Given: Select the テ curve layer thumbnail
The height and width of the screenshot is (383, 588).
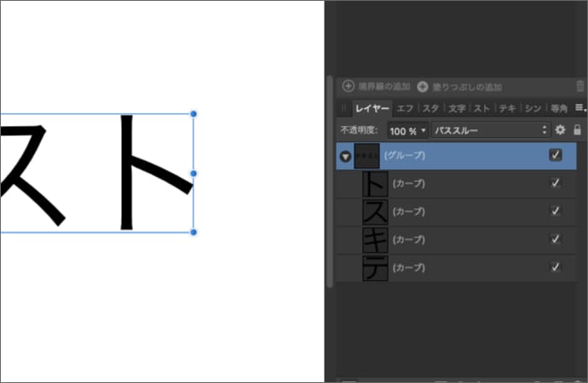Looking at the screenshot, I should click(374, 267).
